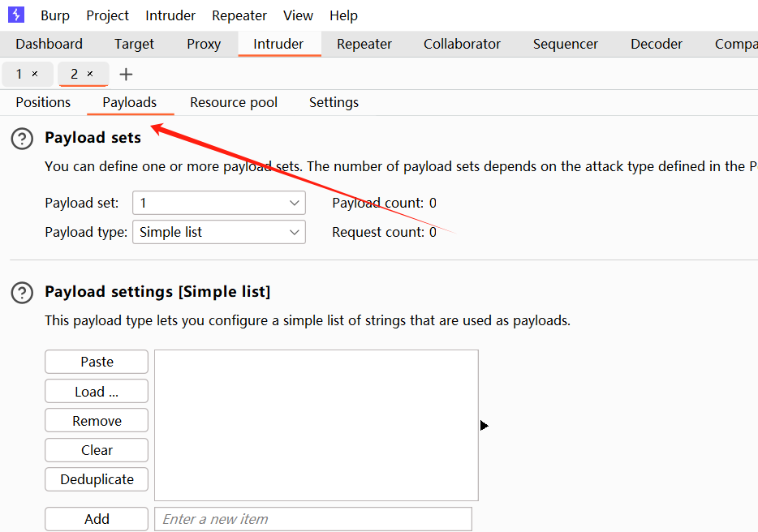Viewport: 758px width, 532px height.
Task: Click the Paste button
Action: (x=97, y=362)
